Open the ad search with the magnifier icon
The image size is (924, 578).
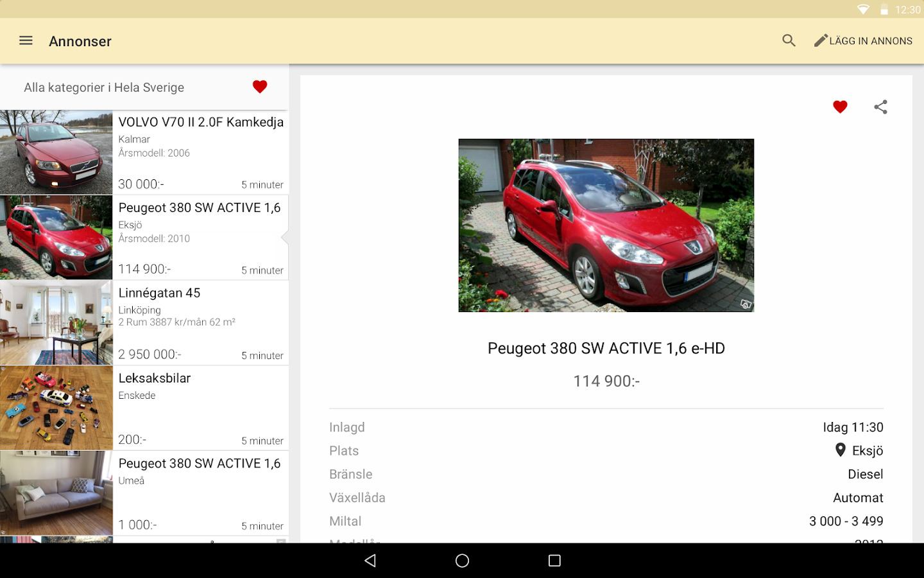pos(788,40)
